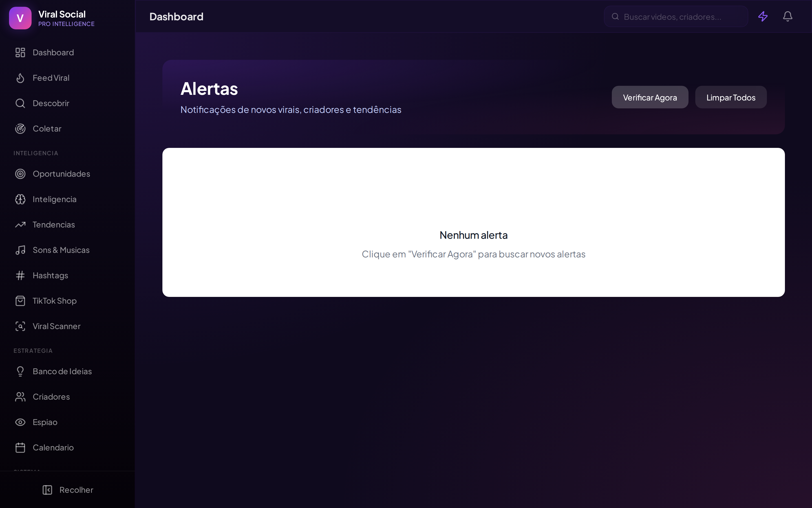Image resolution: width=812 pixels, height=508 pixels.
Task: Go to Feed Viral page
Action: pyautogui.click(x=67, y=78)
